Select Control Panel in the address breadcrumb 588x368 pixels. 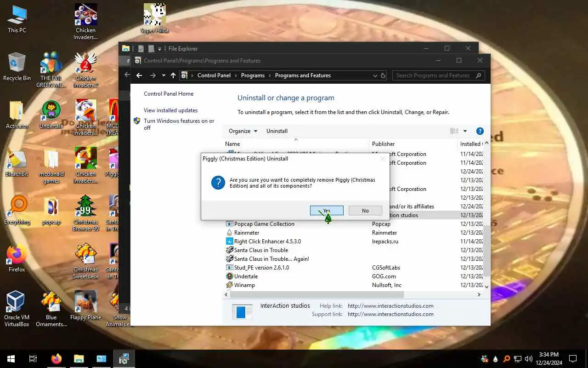click(x=214, y=75)
